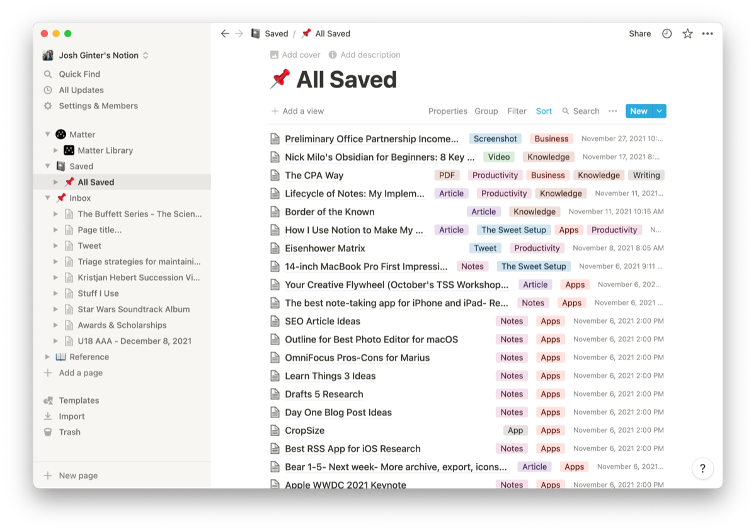Click the page icon of CropSize row
The image size is (756, 532).
pos(275,431)
